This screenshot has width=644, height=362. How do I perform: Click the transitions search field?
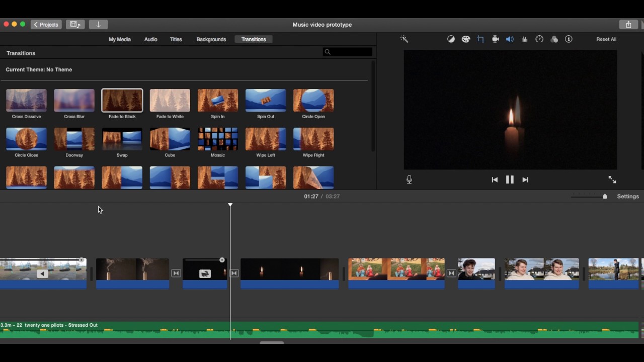(348, 52)
